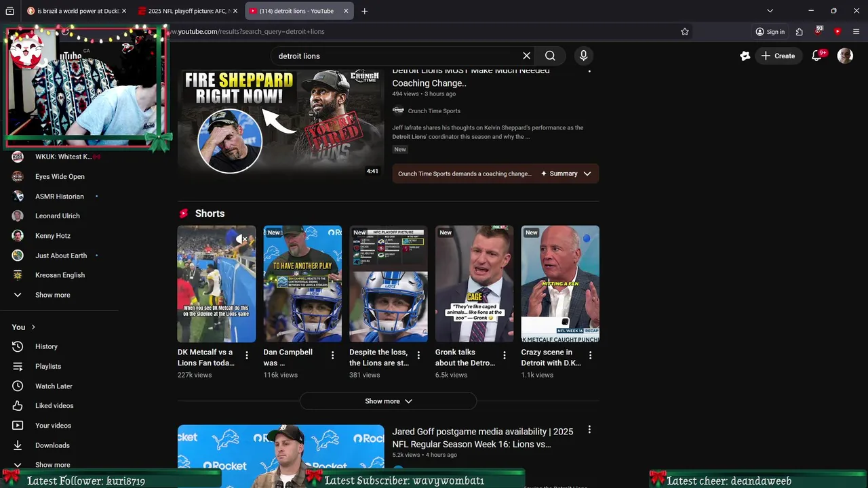Open Detroit Lions MUST Make Coaching Change title
This screenshot has width=868, height=488.
pyautogui.click(x=471, y=77)
